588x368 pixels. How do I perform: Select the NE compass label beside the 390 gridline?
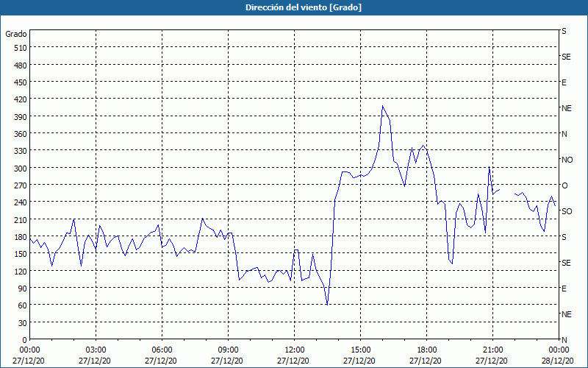(566, 108)
